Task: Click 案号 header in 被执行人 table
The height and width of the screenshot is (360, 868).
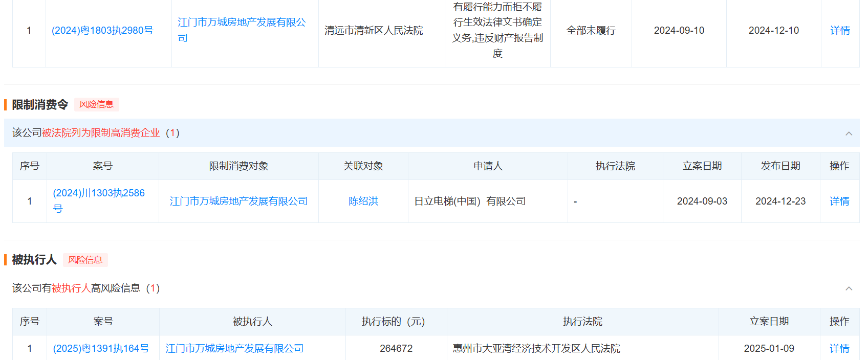Action: [103, 322]
